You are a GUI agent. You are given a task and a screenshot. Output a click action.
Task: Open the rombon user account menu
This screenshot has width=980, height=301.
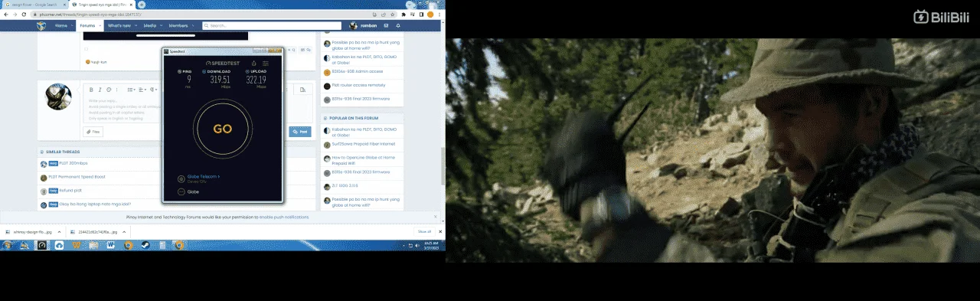coord(364,25)
